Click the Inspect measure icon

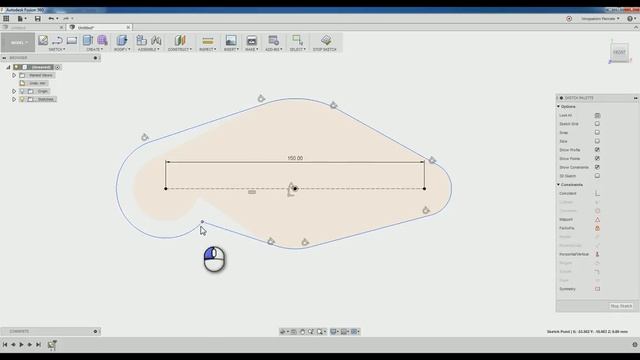[208, 40]
